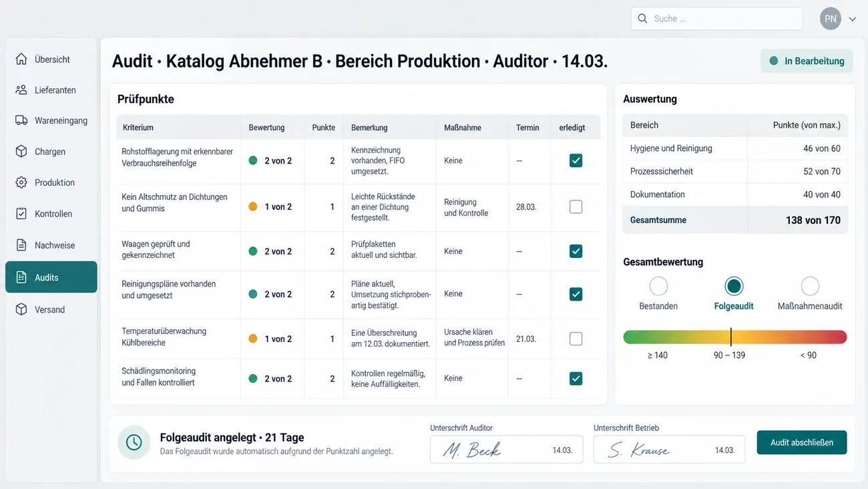Click the Versand package icon
The height and width of the screenshot is (489, 868).
click(21, 309)
